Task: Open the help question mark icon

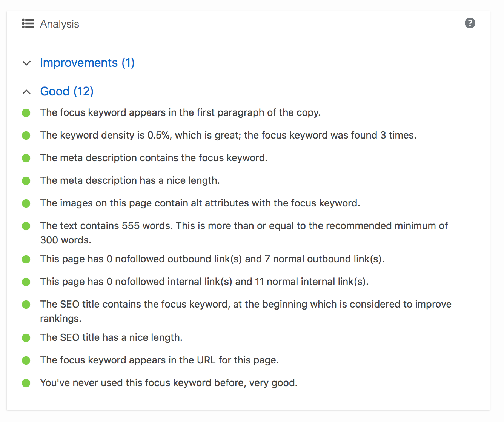Action: 470,23
